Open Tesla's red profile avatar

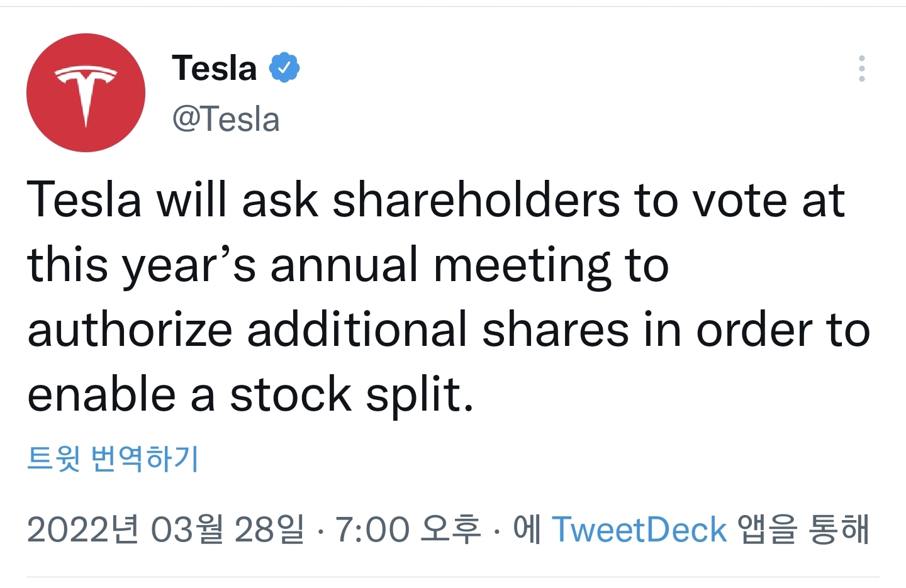pyautogui.click(x=86, y=92)
